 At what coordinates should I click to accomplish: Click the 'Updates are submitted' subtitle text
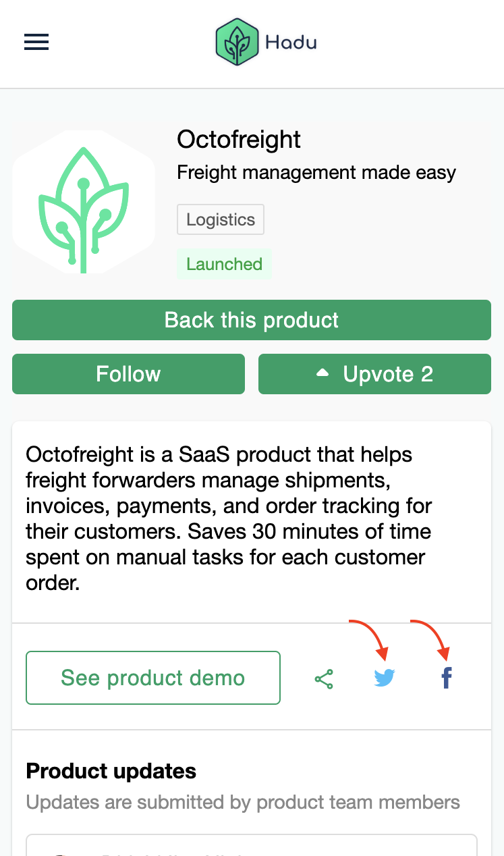click(243, 803)
